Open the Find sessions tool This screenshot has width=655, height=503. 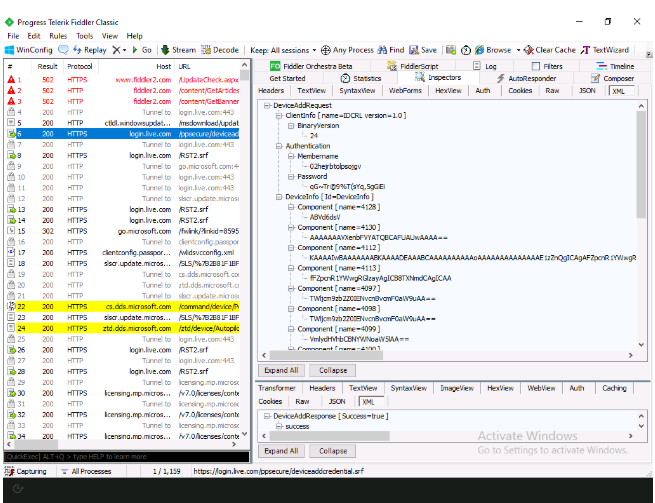(391, 50)
